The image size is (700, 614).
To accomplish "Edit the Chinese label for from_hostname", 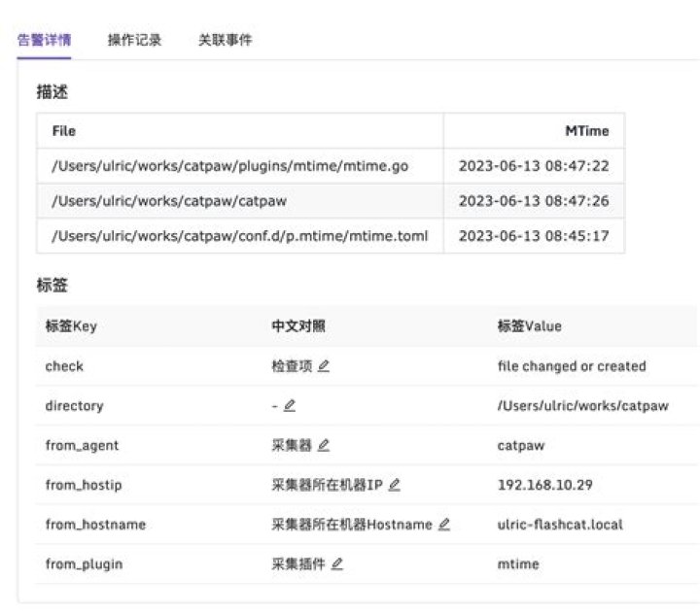I will click(x=443, y=525).
